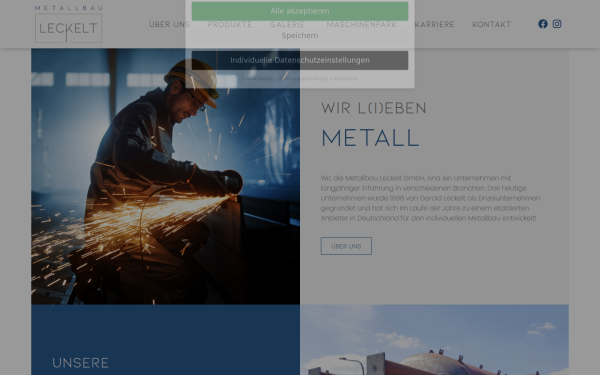
Task: Go to the 'PRODUKTE' menu item
Action: point(230,24)
